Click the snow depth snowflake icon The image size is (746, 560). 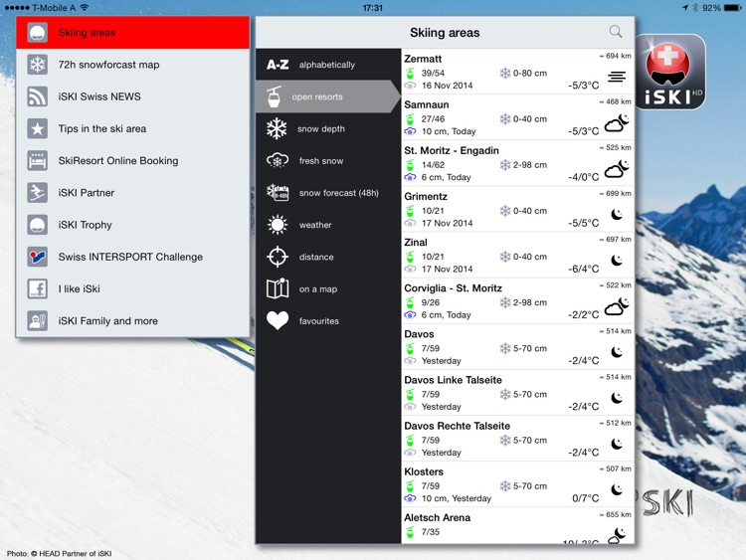[277, 128]
